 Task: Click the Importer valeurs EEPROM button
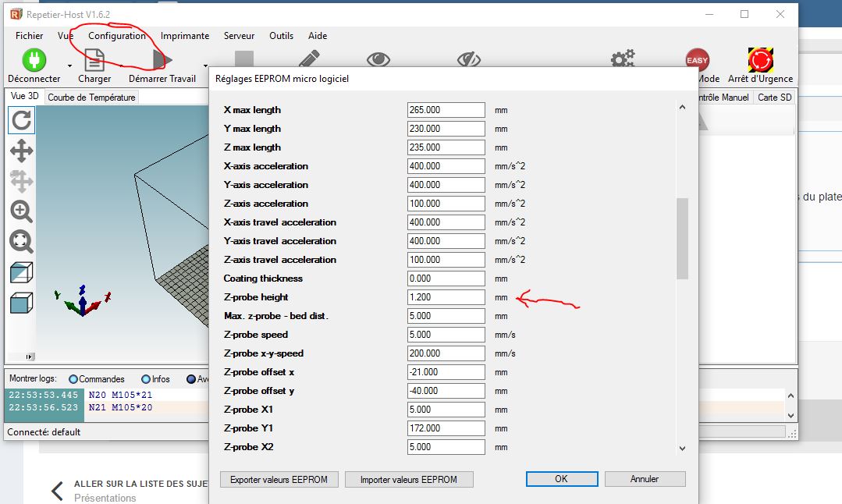(x=409, y=479)
